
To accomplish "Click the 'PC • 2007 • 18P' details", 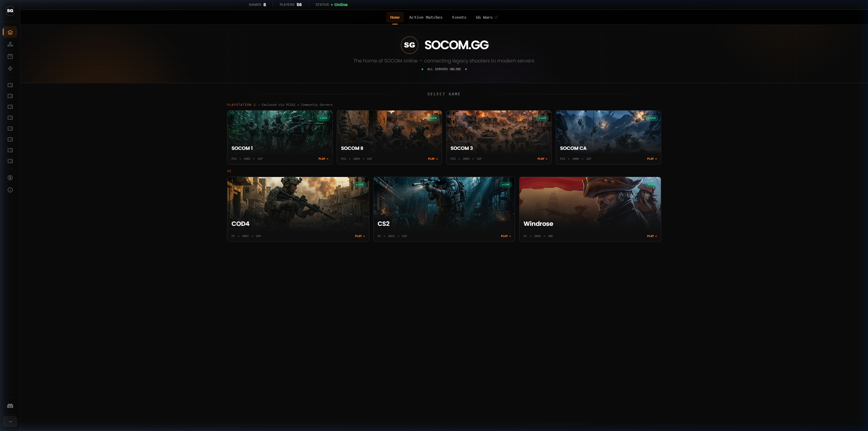I will pyautogui.click(x=246, y=236).
